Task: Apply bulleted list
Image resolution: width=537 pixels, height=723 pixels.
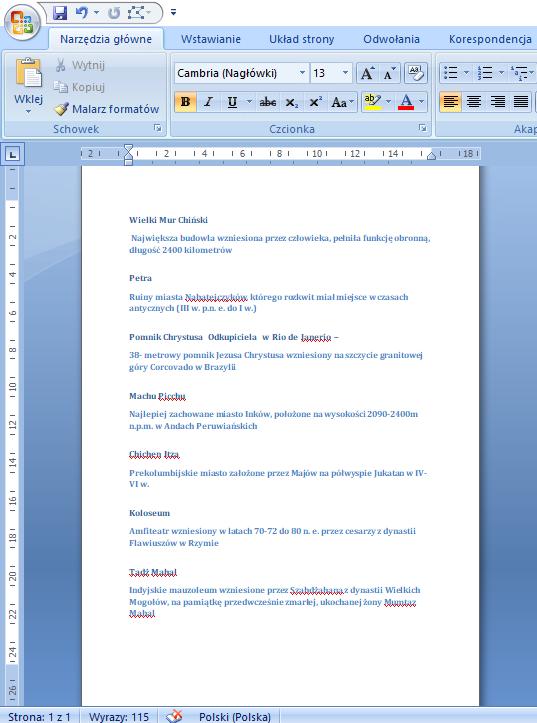Action: point(450,73)
